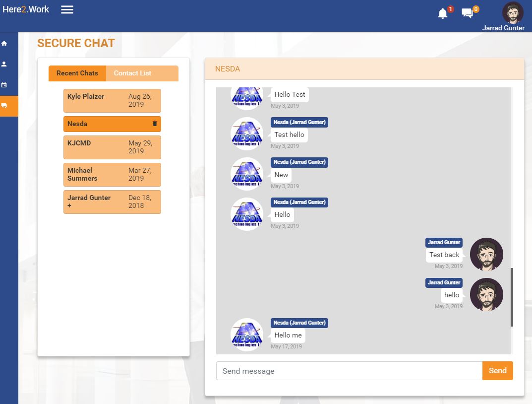Click inside the Send message field
This screenshot has height=404, width=532.
click(347, 371)
